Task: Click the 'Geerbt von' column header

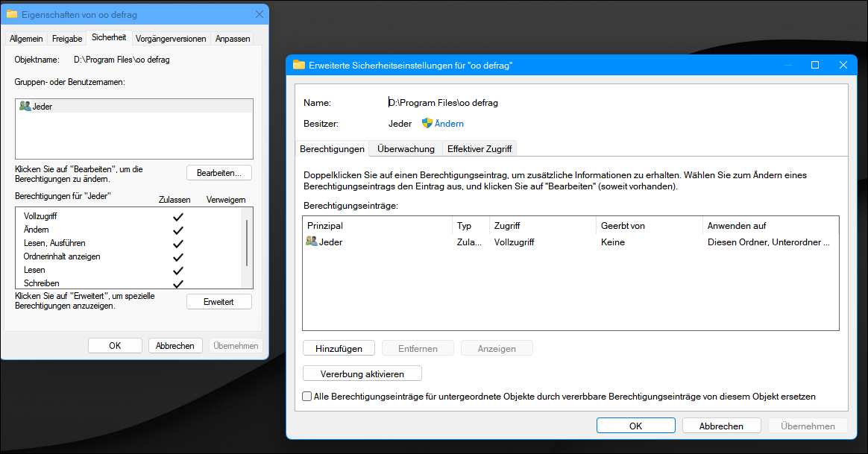Action: pyautogui.click(x=650, y=225)
